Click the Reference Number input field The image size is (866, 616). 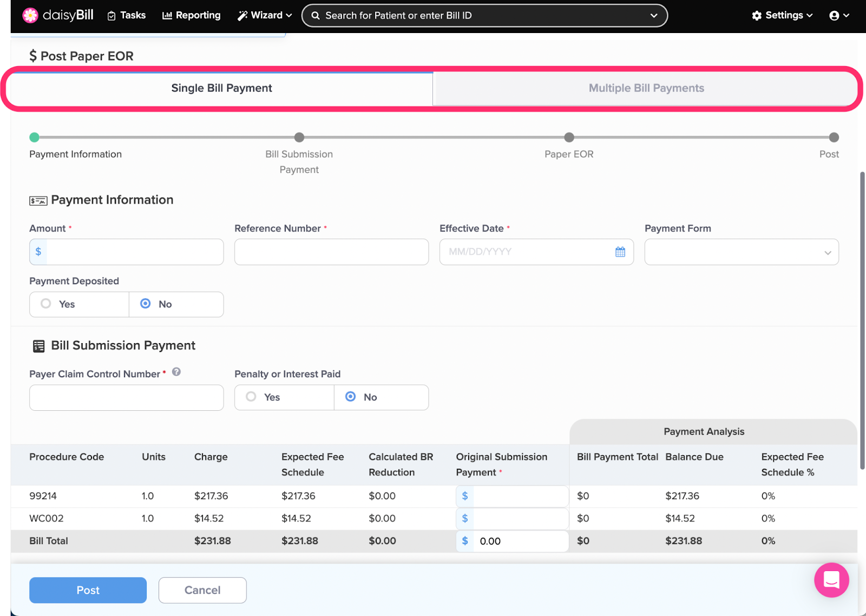pos(331,252)
